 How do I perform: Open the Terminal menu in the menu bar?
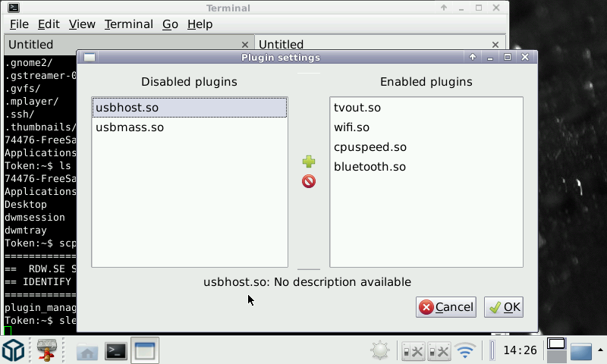pyautogui.click(x=128, y=24)
